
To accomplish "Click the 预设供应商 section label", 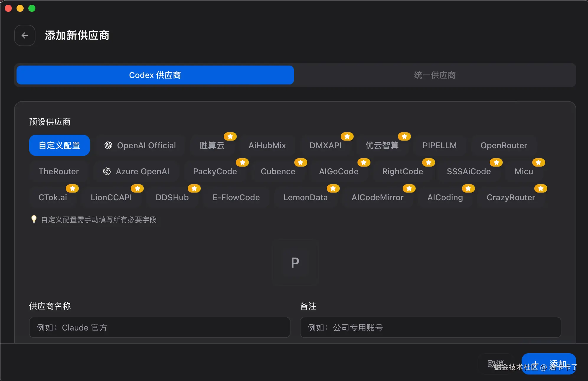I will (x=50, y=122).
